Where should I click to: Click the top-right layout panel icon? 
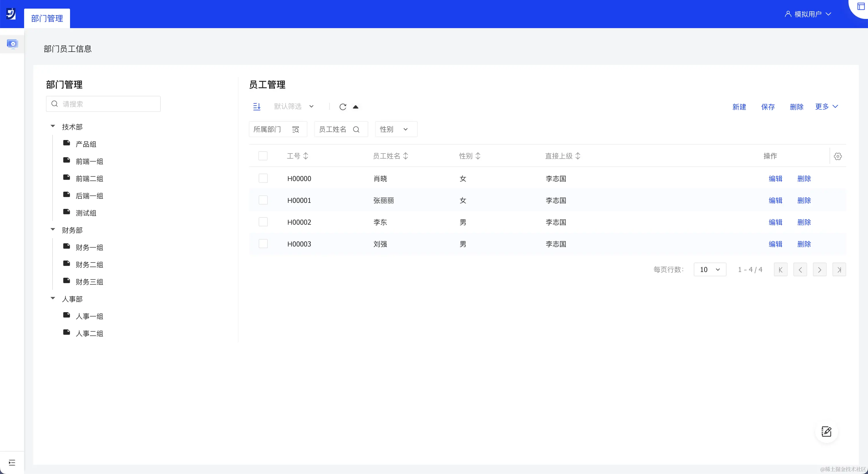click(x=861, y=6)
